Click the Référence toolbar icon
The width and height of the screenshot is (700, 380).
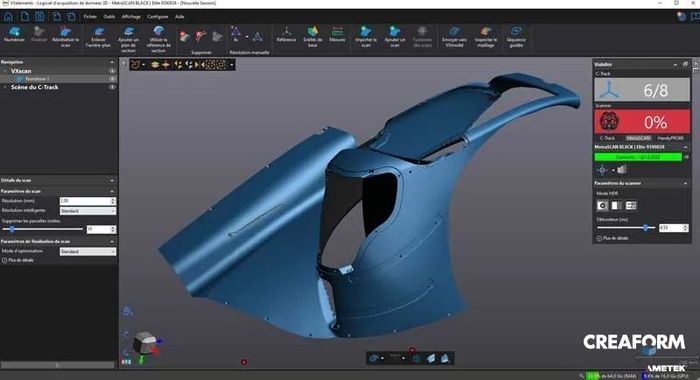(286, 34)
